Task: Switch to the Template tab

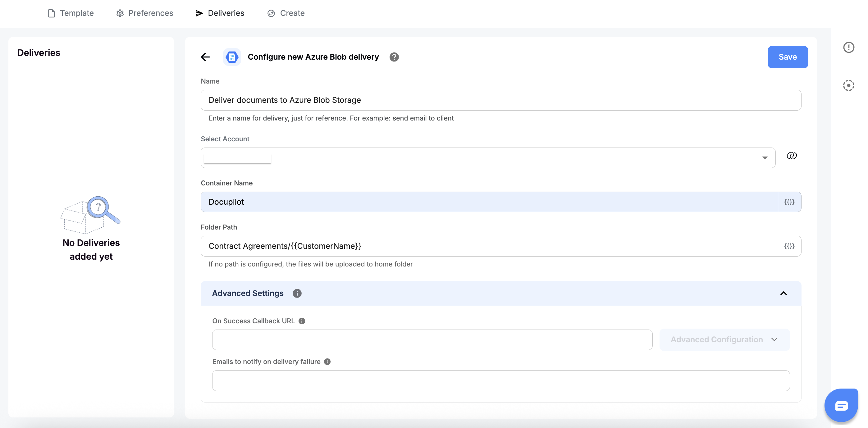Action: [x=71, y=13]
